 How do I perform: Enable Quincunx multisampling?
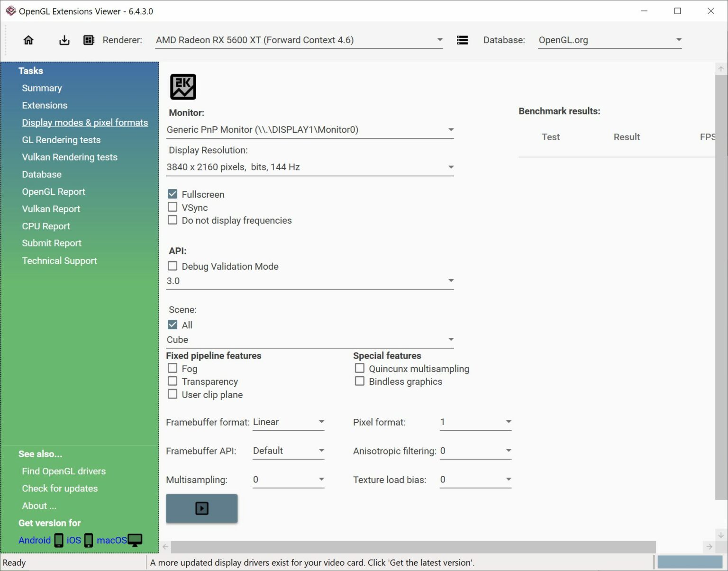point(360,368)
